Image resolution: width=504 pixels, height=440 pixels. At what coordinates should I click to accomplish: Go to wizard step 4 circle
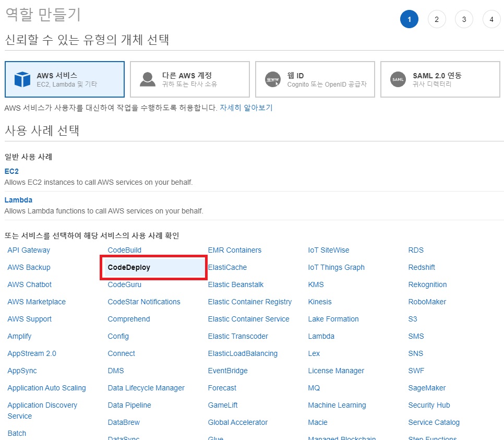491,19
